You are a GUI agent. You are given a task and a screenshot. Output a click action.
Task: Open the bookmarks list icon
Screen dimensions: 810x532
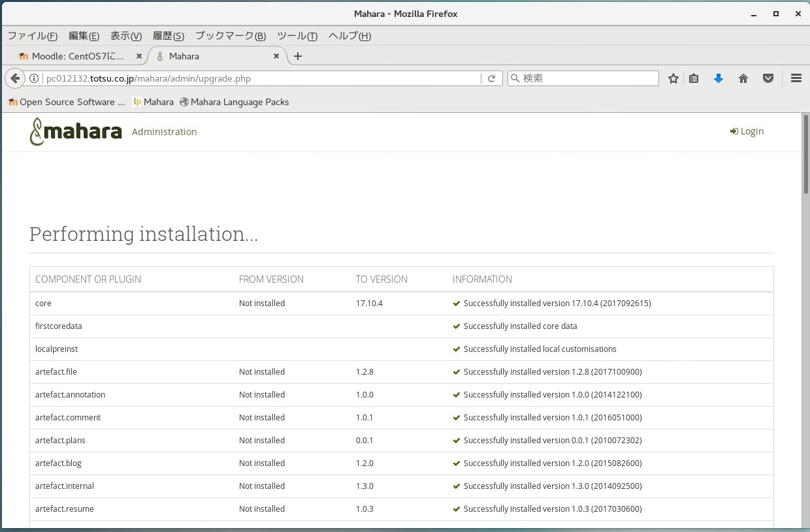click(694, 78)
